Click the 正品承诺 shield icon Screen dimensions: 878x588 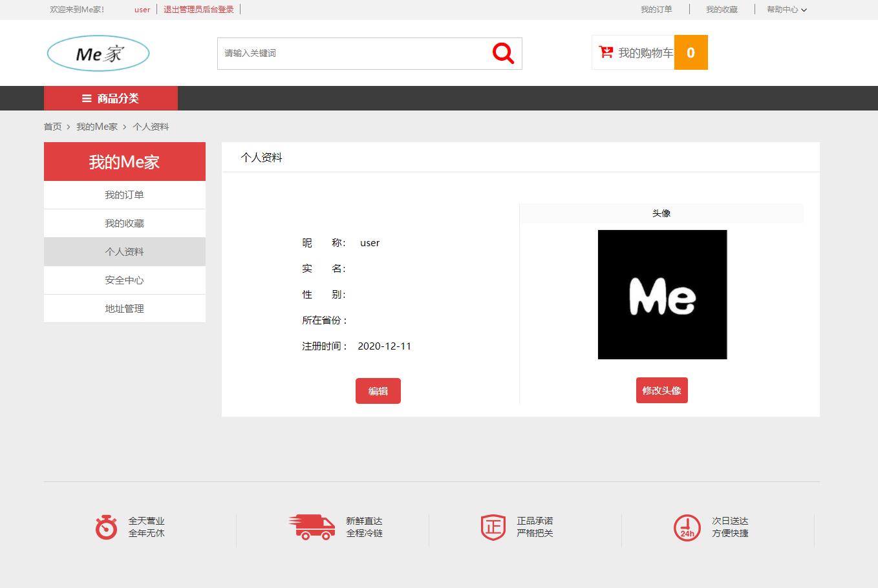pos(493,527)
